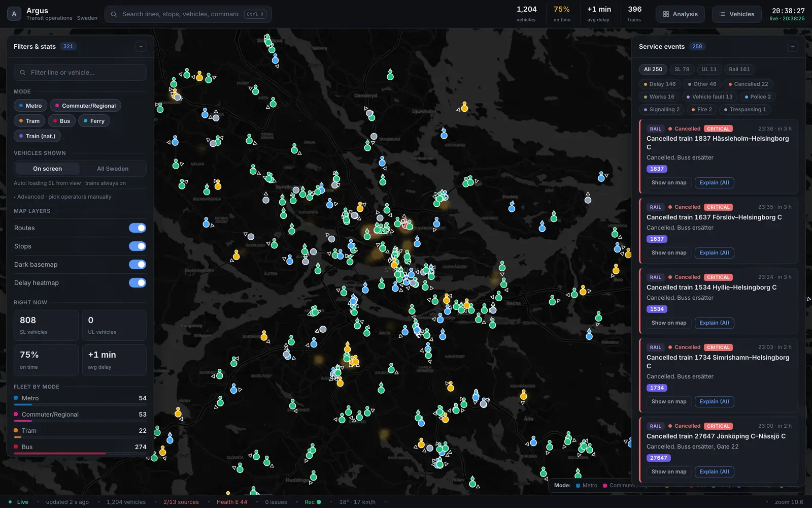Click the 1837 train number tag

coord(657,169)
